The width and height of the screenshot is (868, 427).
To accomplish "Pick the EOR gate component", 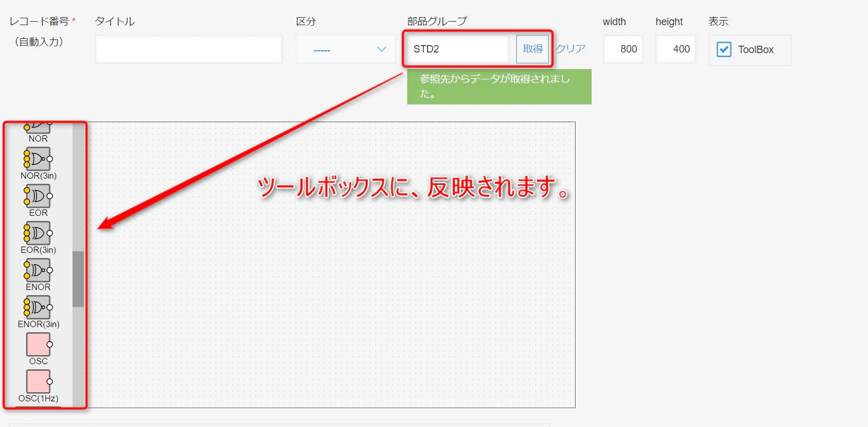I will [x=38, y=196].
